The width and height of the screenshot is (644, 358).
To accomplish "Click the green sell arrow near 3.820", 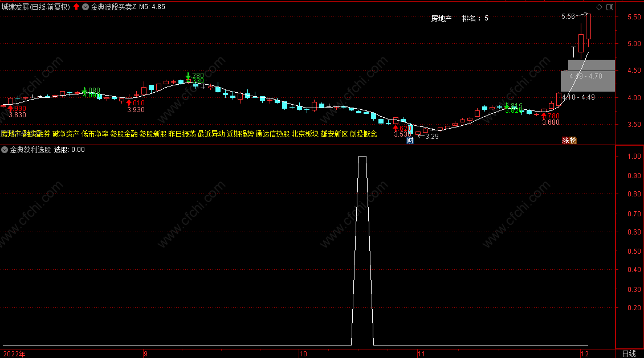I will pyautogui.click(x=507, y=106).
